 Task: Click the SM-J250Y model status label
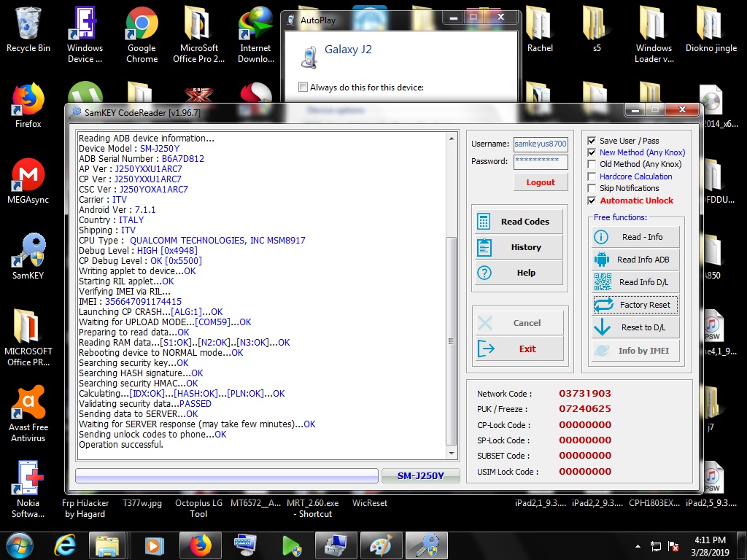(421, 475)
